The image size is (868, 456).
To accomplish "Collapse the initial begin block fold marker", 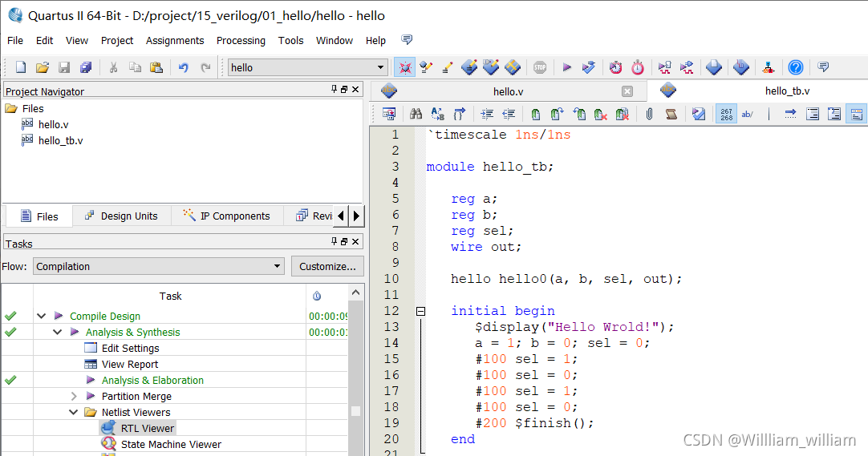I will 420,311.
